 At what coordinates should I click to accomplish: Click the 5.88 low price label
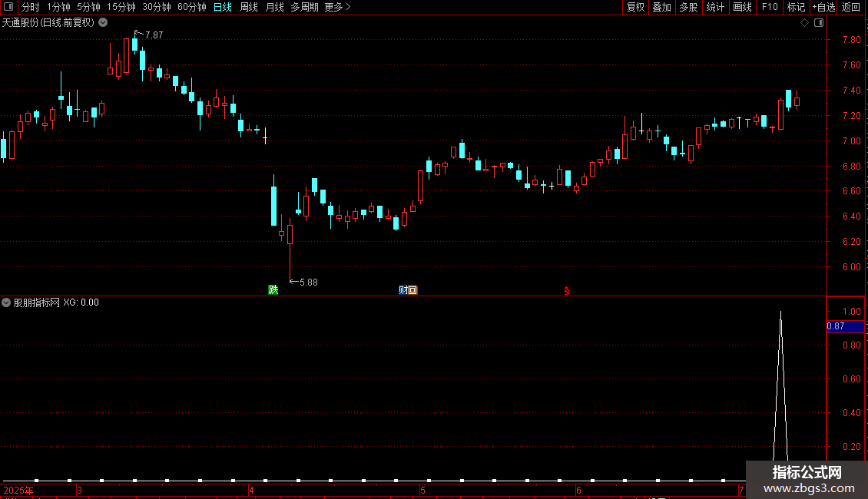308,283
